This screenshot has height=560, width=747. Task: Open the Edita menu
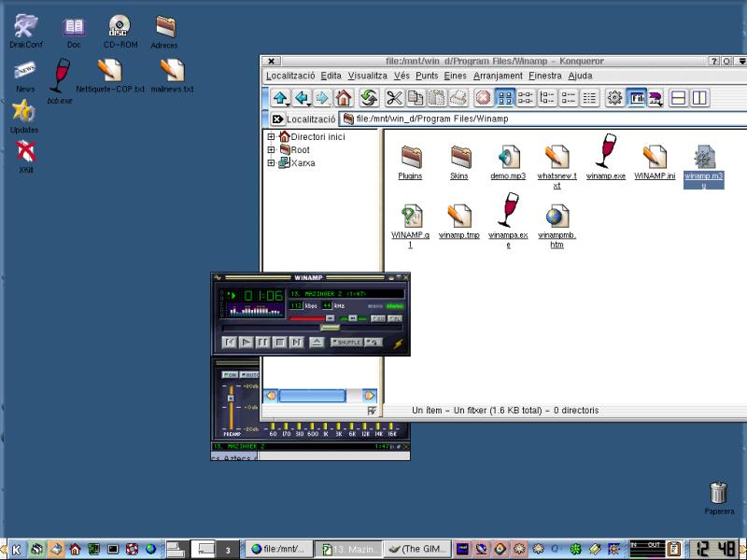[x=331, y=76]
